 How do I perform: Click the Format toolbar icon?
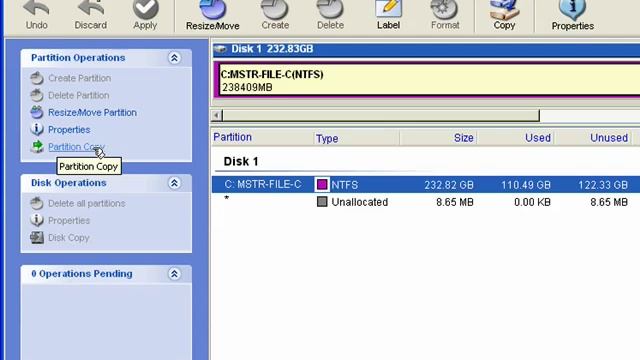coord(444,10)
